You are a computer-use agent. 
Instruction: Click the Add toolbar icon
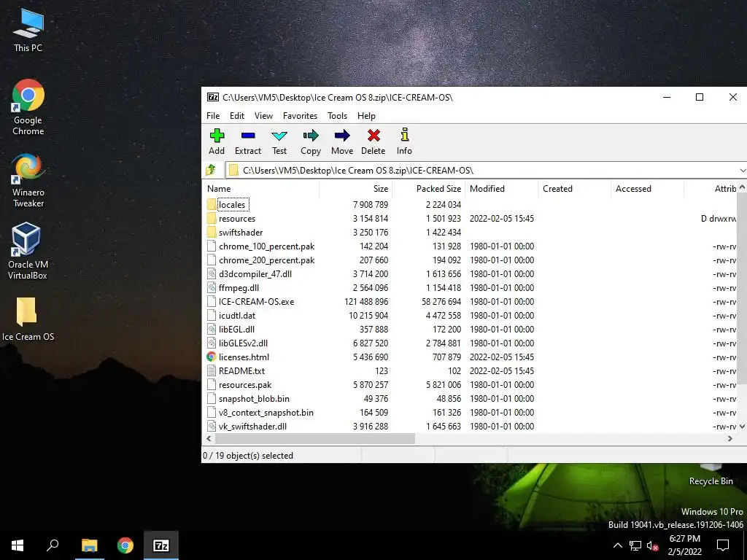coord(217,136)
